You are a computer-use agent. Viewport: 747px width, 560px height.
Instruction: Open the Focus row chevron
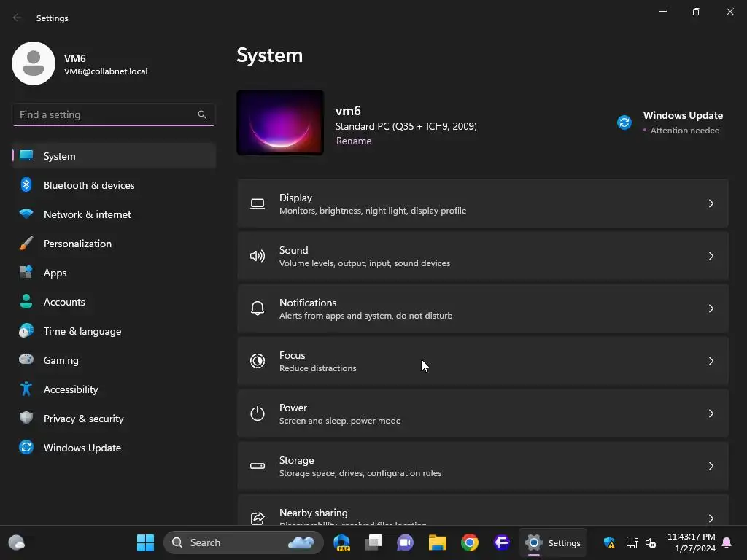tap(711, 361)
